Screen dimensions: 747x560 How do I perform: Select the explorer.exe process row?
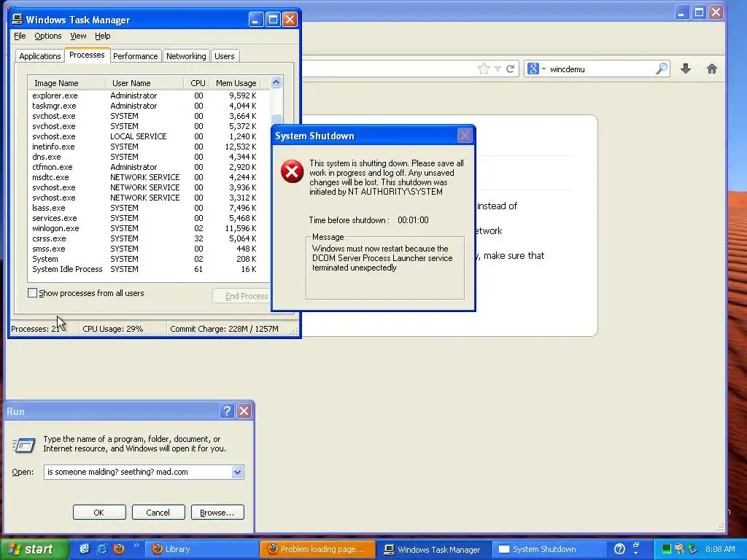click(149, 96)
